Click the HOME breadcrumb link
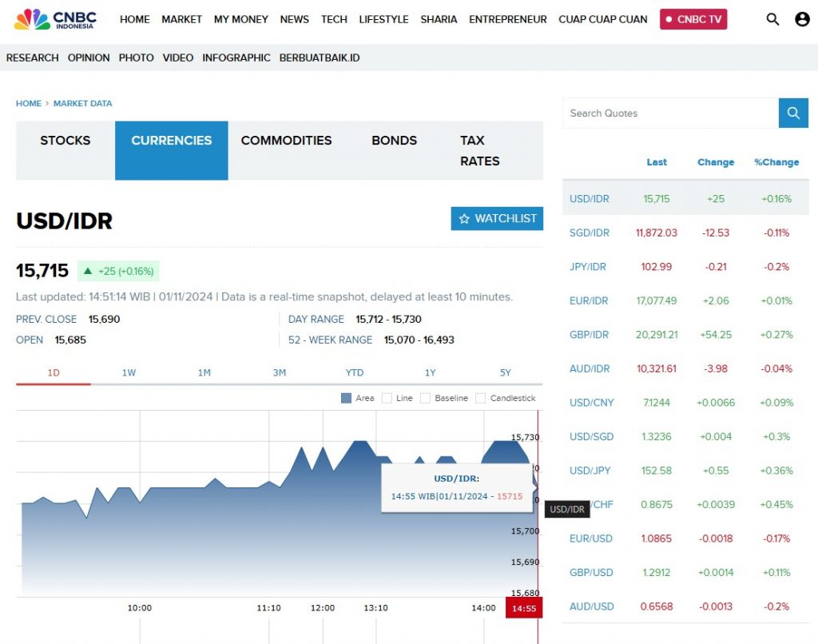818x644 pixels. pyautogui.click(x=29, y=103)
